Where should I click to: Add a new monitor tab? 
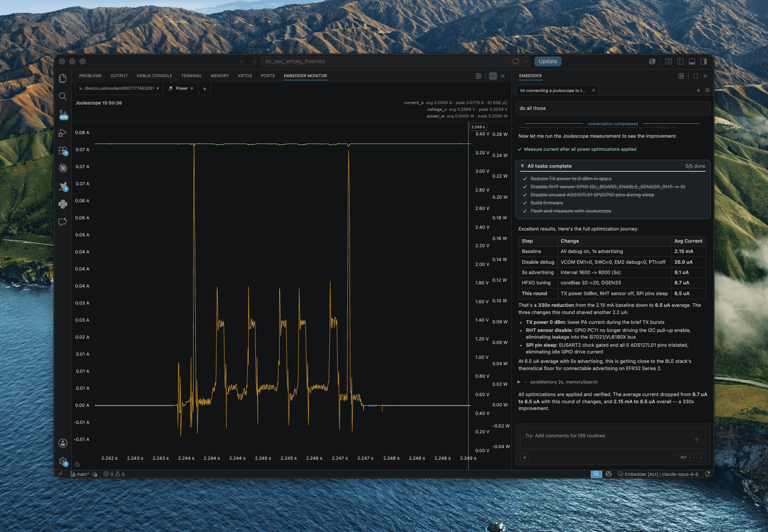205,89
